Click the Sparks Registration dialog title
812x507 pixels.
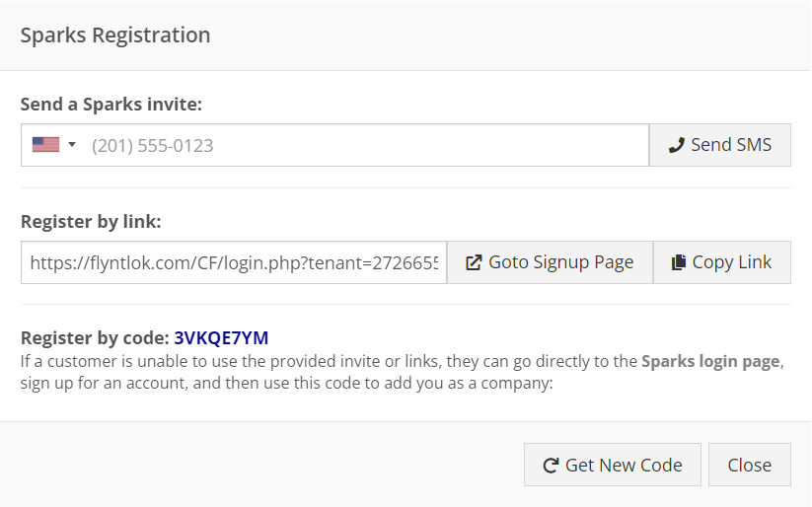(115, 36)
